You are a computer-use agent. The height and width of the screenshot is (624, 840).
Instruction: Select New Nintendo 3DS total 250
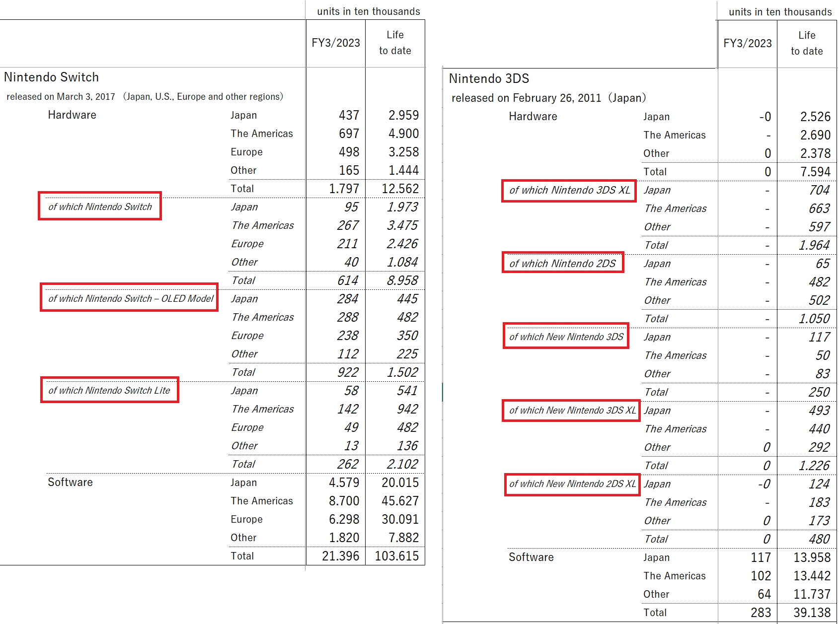point(819,392)
